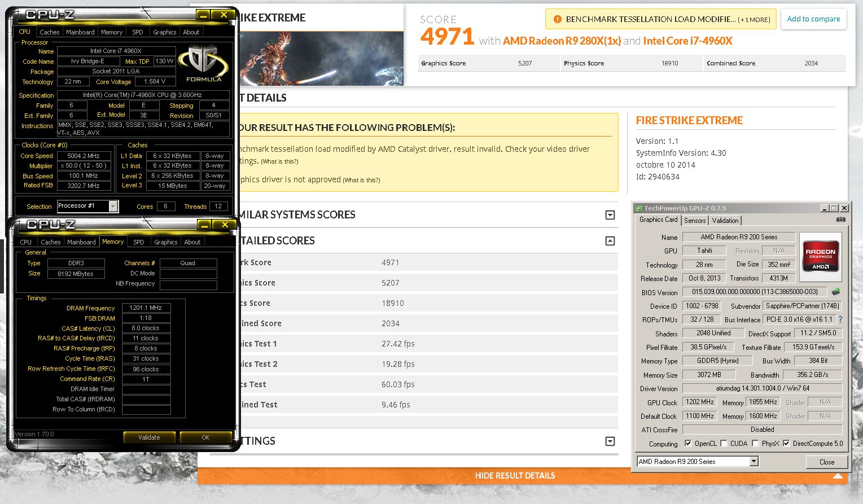Expand the Settings section
Image resolution: width=863 pixels, height=504 pixels.
point(610,441)
